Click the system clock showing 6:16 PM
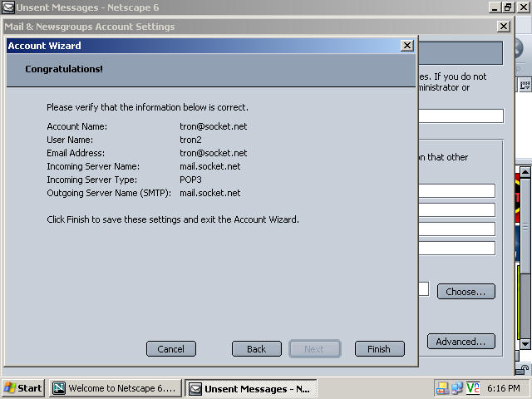Screen dimensions: 532x399 tap(504, 388)
